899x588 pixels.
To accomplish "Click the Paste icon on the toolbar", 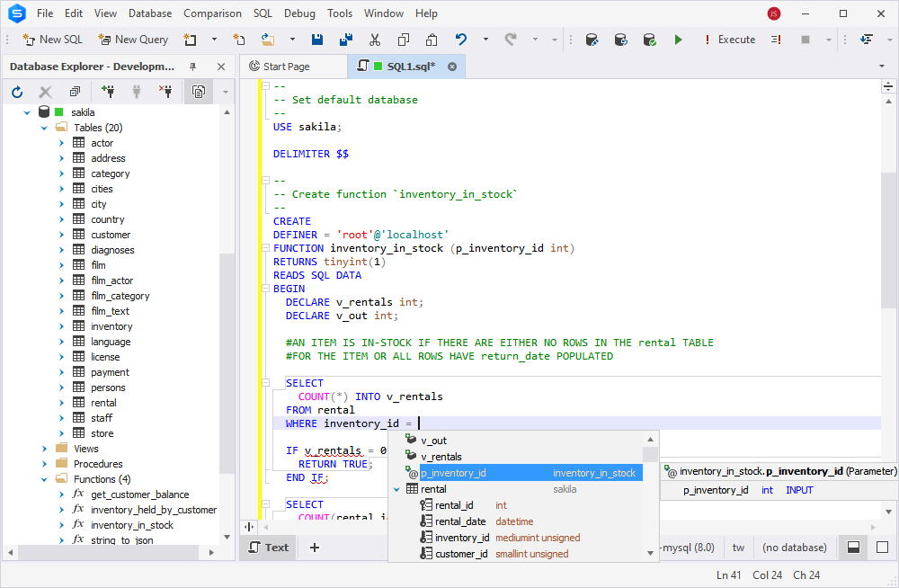I will pos(432,40).
